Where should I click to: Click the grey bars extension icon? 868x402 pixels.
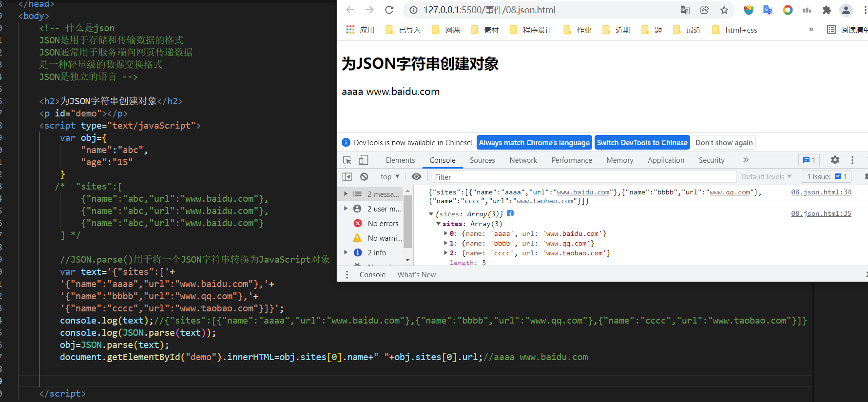(807, 10)
